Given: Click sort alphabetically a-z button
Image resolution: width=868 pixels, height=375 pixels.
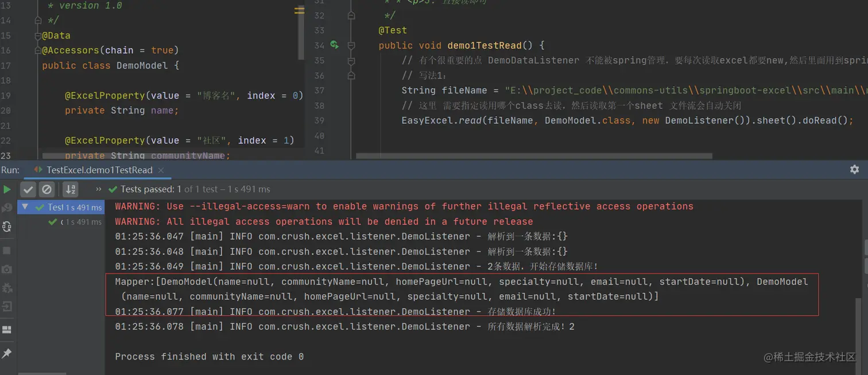Looking at the screenshot, I should (x=71, y=189).
